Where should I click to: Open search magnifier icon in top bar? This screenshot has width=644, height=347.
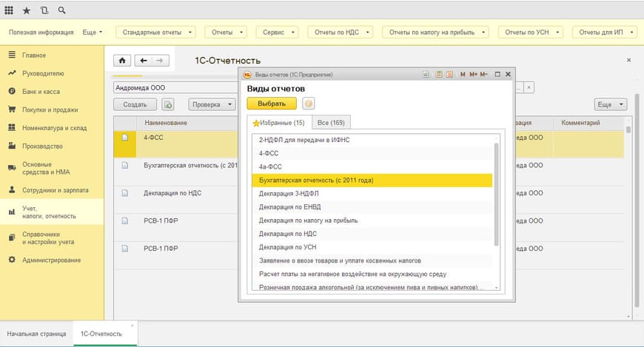pyautogui.click(x=61, y=10)
